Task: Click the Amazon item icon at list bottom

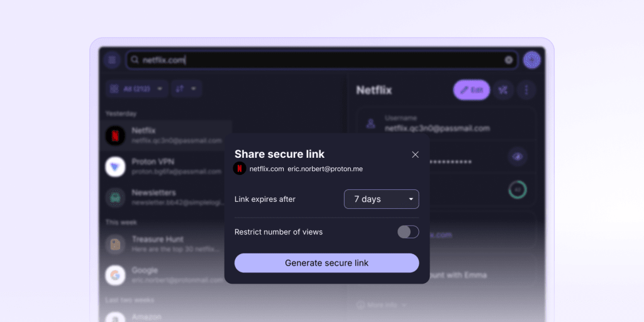Action: pyautogui.click(x=116, y=317)
